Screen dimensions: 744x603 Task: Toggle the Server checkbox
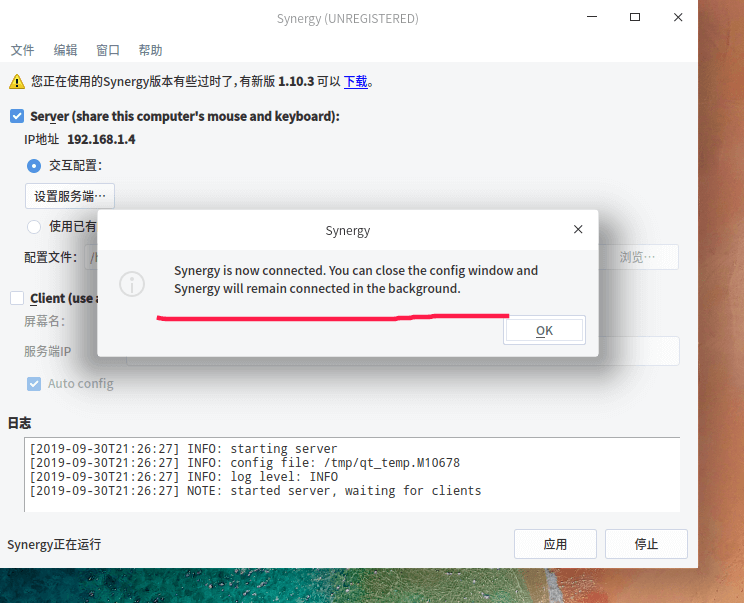click(17, 116)
